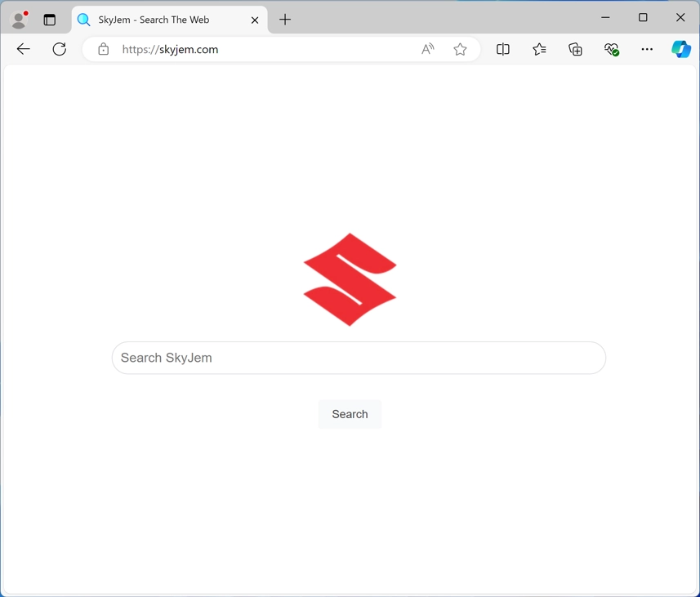Viewport: 700px width, 597px height.
Task: Click the Back navigation arrow
Action: pos(23,49)
